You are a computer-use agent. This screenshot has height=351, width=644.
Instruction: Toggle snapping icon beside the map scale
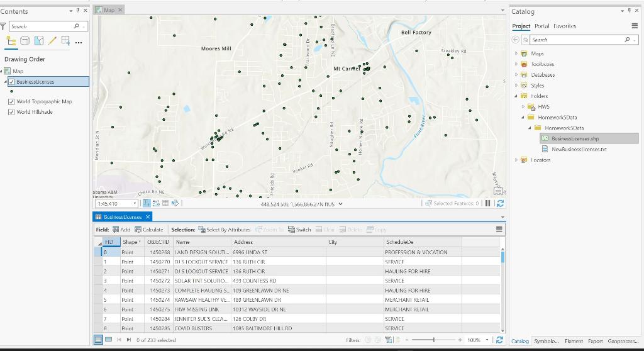pyautogui.click(x=147, y=203)
